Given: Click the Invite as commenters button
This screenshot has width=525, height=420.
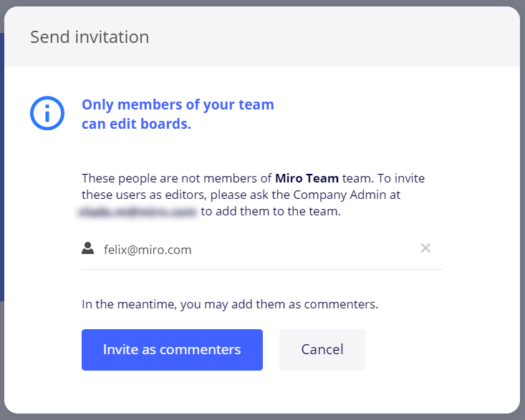Looking at the screenshot, I should pyautogui.click(x=172, y=350).
